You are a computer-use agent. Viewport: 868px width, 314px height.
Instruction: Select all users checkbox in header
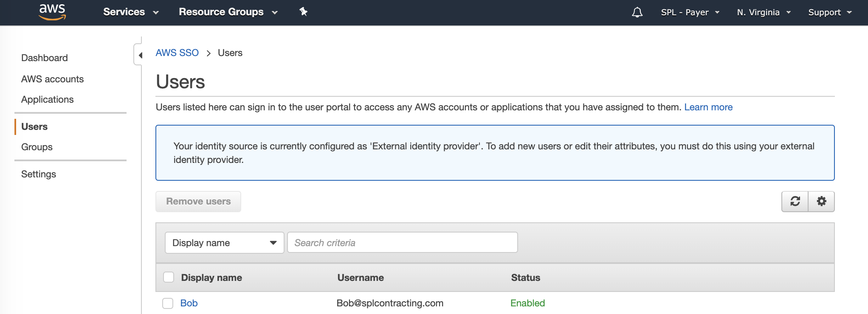(x=169, y=277)
